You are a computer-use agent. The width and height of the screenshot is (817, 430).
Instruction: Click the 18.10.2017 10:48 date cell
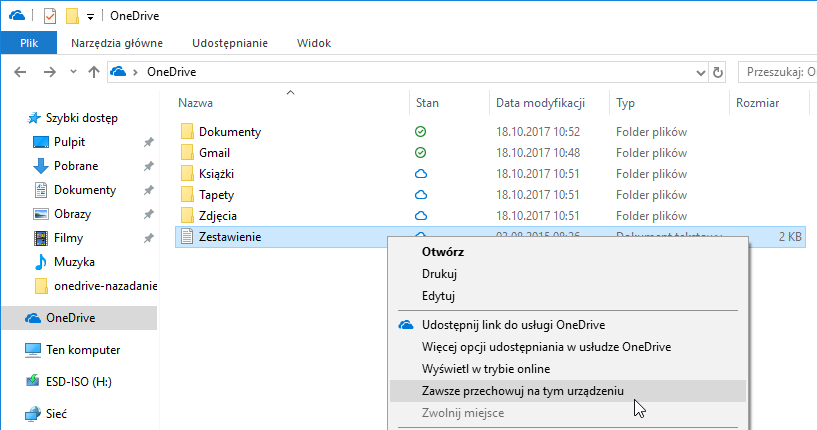tap(538, 153)
